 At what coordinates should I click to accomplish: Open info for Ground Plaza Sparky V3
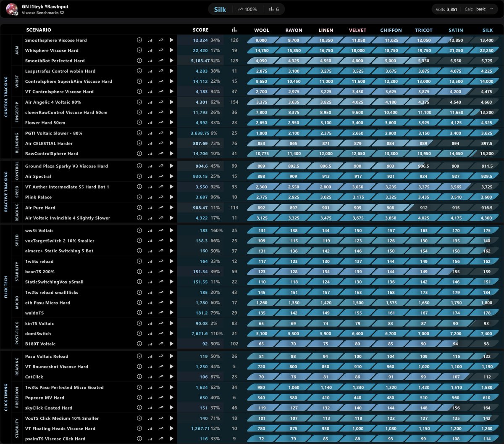(x=139, y=166)
